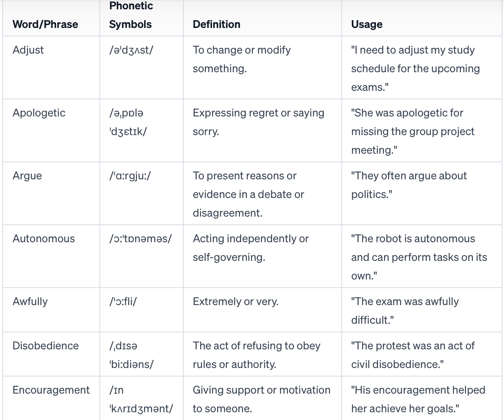504x420 pixels.
Task: Select the Autonomous word cell
Action: click(x=43, y=239)
